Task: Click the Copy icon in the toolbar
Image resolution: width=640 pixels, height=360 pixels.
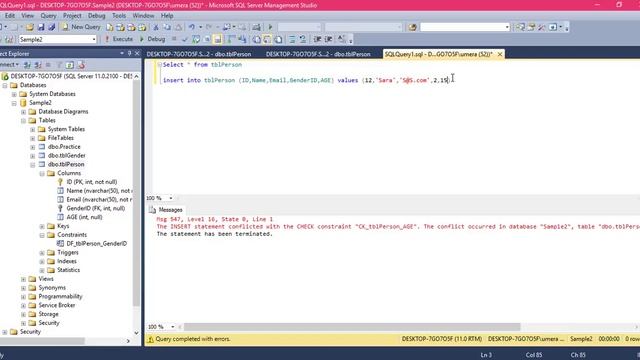Action: [167, 27]
